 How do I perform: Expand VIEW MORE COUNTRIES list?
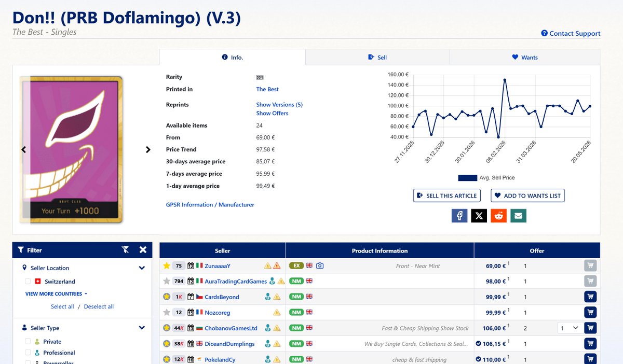(x=57, y=294)
